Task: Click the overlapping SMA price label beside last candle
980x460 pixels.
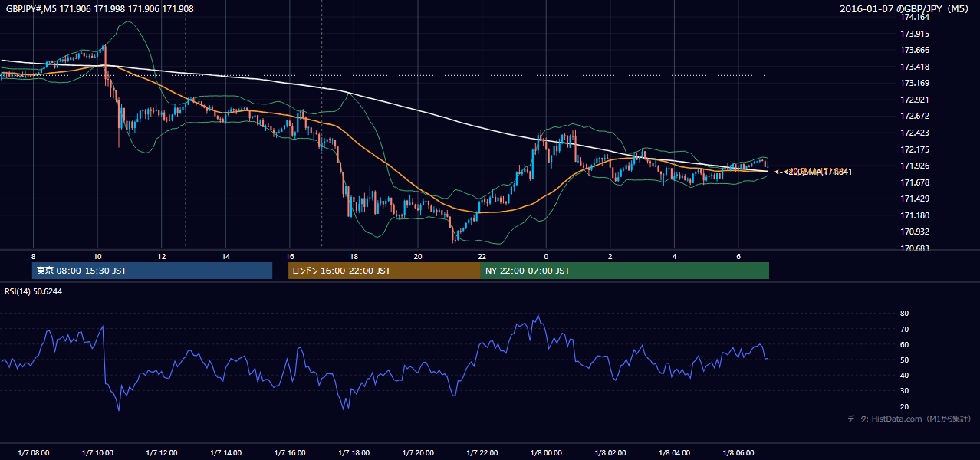Action: (x=814, y=172)
